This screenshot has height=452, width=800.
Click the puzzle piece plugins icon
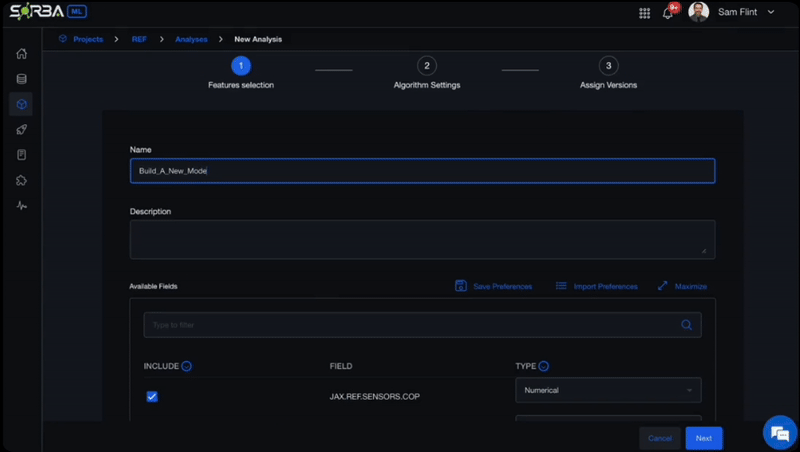tap(21, 181)
